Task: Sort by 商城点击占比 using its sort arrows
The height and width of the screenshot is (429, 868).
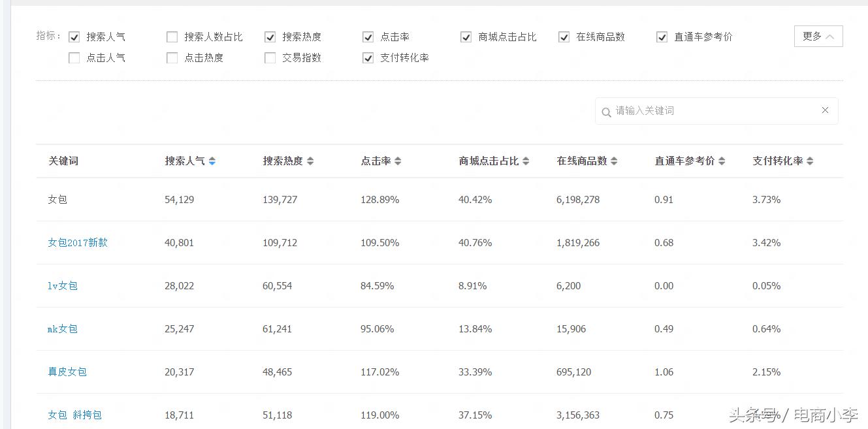Action: click(526, 161)
